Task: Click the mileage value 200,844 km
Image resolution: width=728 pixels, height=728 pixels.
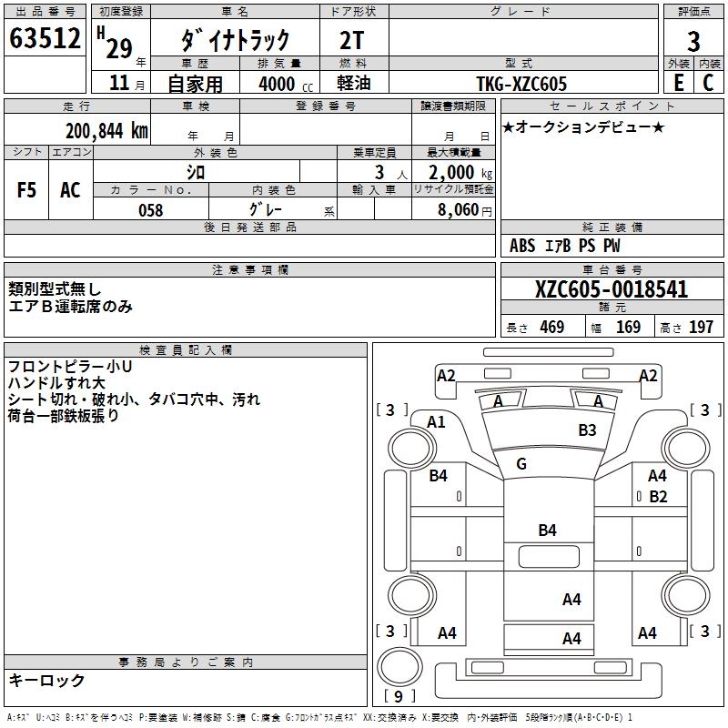Action: click(106, 131)
